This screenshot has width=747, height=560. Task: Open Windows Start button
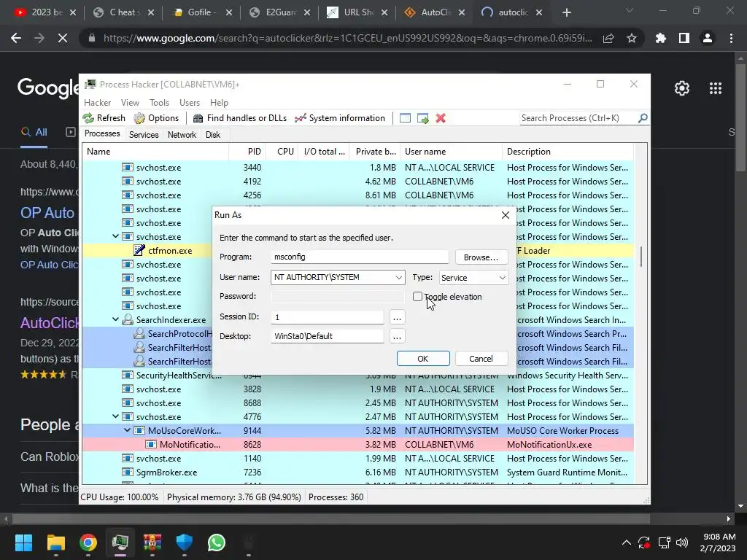[23, 542]
